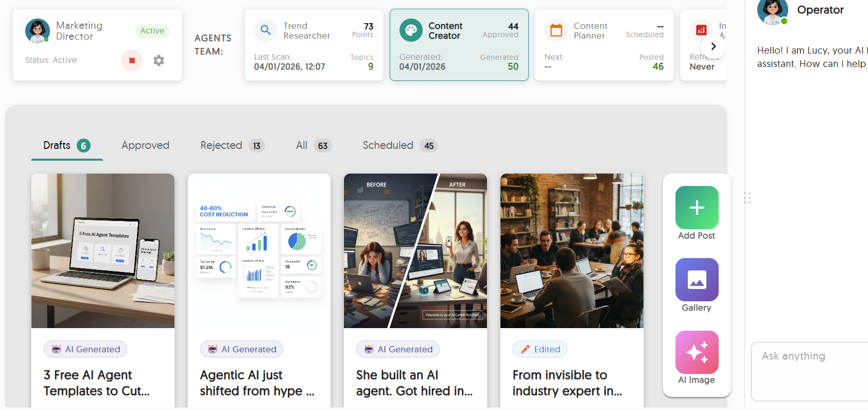Image resolution: width=868 pixels, height=410 pixels.
Task: Click the red stop button for Marketing Director
Action: (132, 60)
